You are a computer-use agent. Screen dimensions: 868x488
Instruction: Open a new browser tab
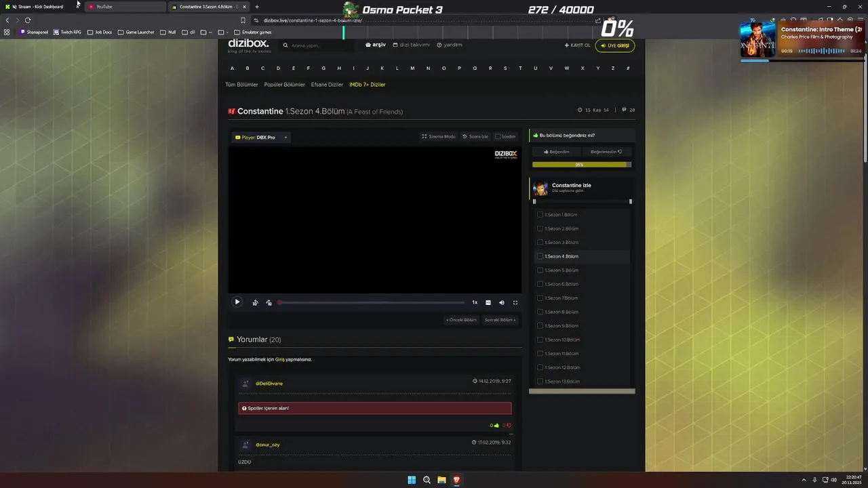click(x=256, y=7)
